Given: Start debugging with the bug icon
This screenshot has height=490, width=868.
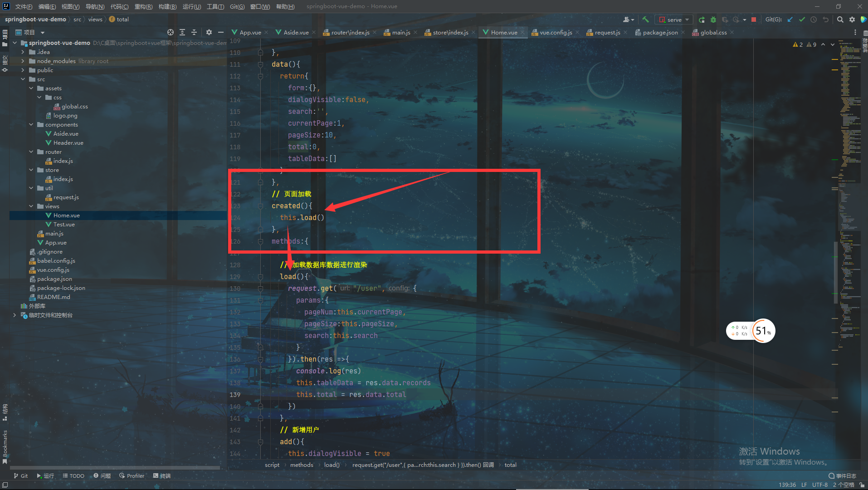Looking at the screenshot, I should click(713, 20).
